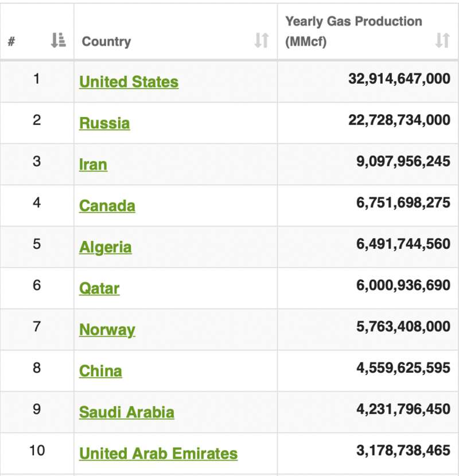Screen dimensions: 459x476
Task: Click the Yearly Gas Production header text
Action: (353, 32)
